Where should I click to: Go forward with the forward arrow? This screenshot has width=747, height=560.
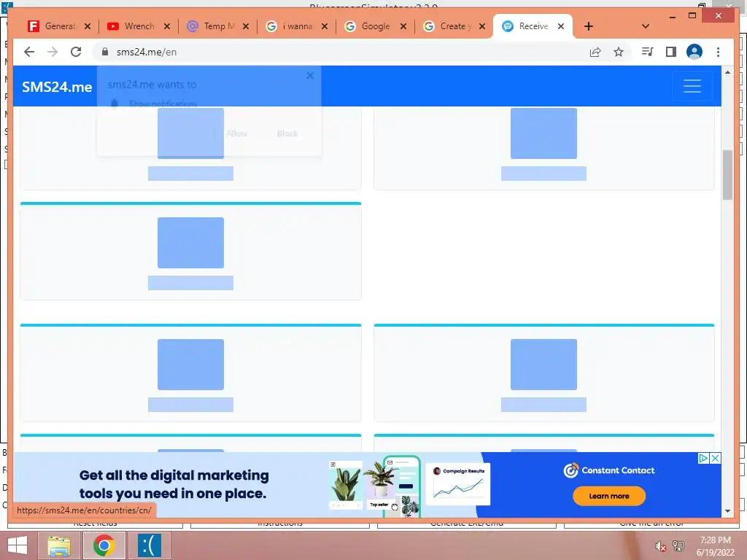(x=53, y=52)
